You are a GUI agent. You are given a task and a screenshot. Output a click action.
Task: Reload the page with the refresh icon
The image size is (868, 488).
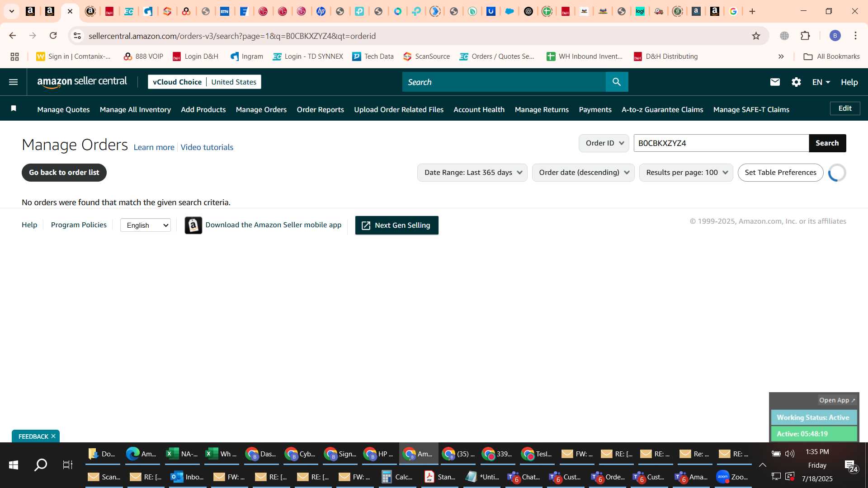pos(53,36)
